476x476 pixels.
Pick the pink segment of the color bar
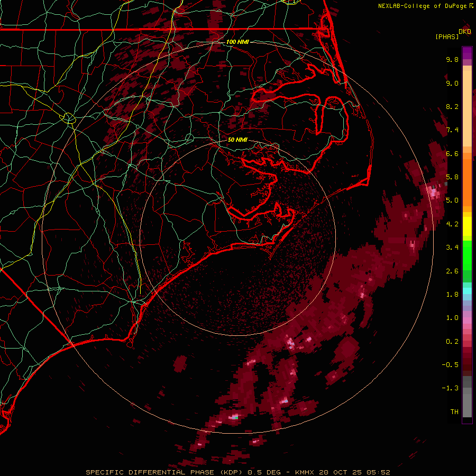467,321
